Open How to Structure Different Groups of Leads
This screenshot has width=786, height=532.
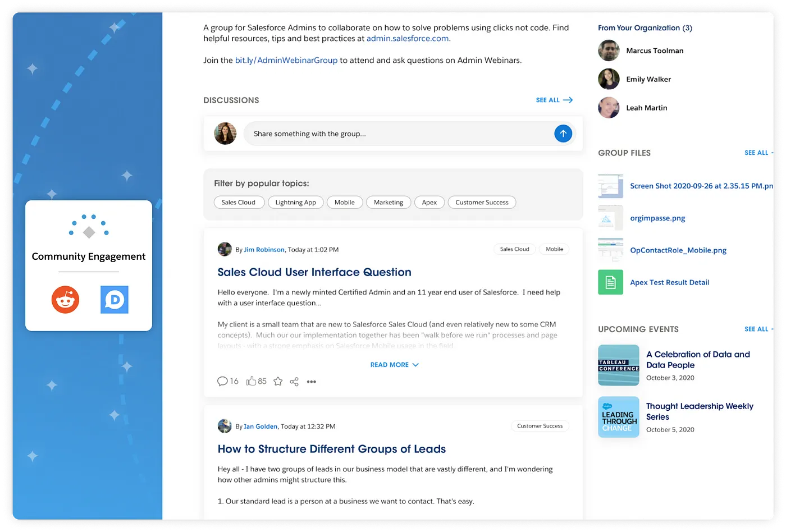(x=332, y=449)
